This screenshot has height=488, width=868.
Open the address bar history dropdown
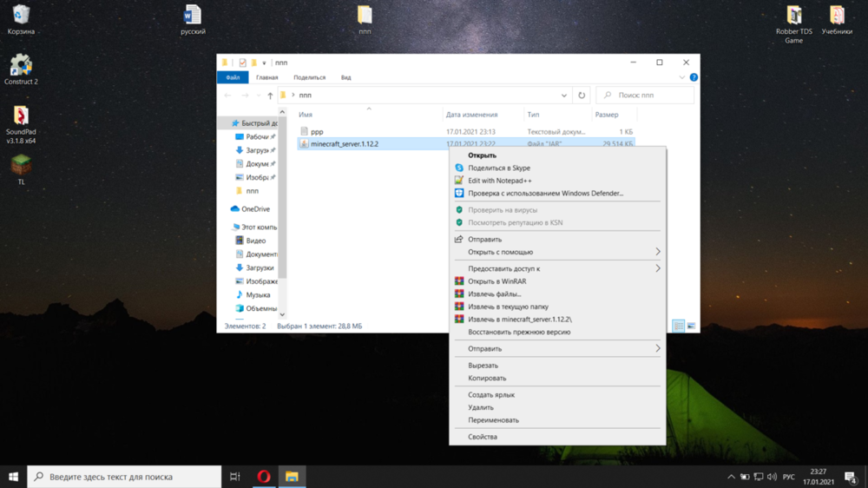tap(563, 96)
